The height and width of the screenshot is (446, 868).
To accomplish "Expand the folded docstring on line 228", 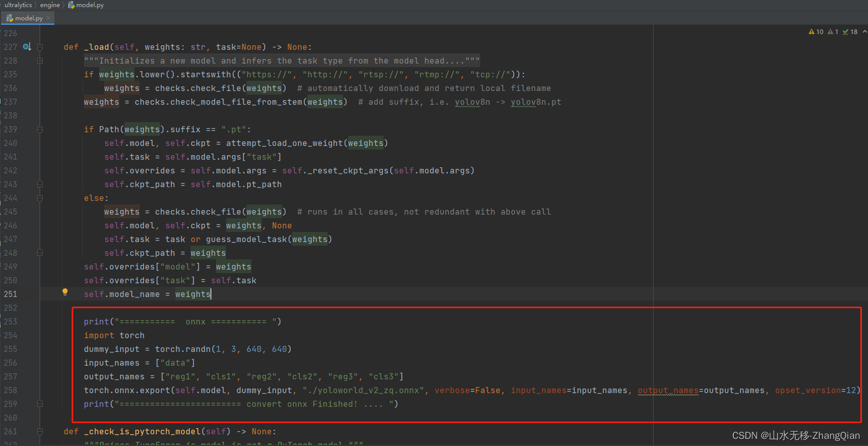I will click(40, 61).
